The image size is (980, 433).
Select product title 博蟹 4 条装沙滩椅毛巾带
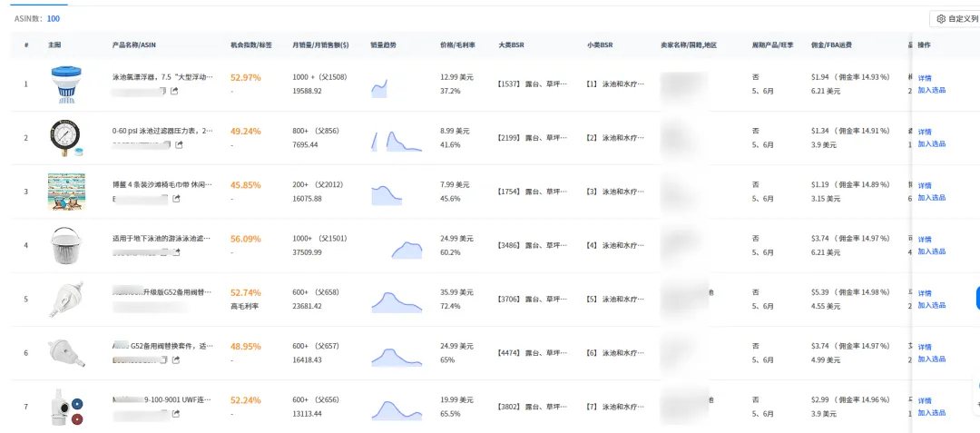click(x=162, y=185)
